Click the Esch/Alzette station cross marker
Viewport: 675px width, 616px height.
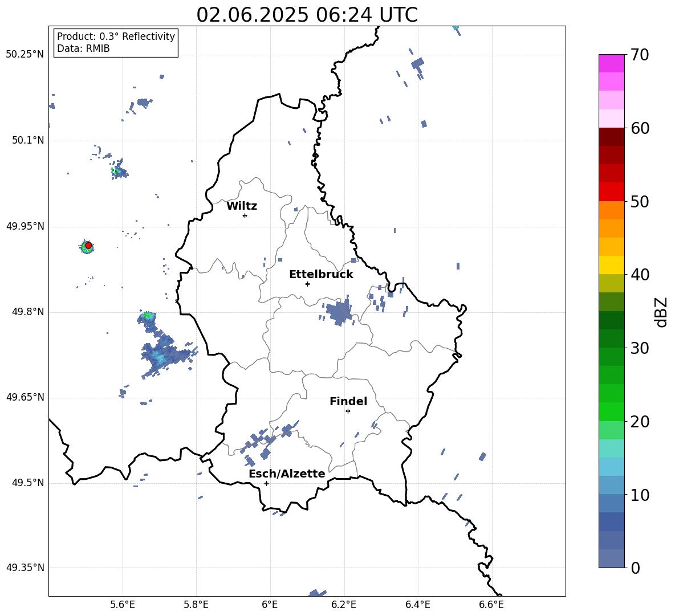click(x=266, y=483)
